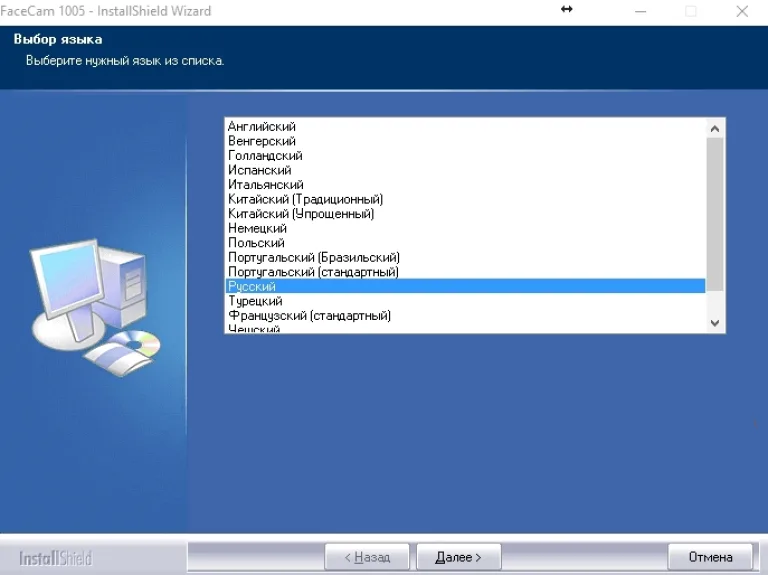Minimize the FaceCam installer window
The image size is (768, 575).
(x=640, y=11)
